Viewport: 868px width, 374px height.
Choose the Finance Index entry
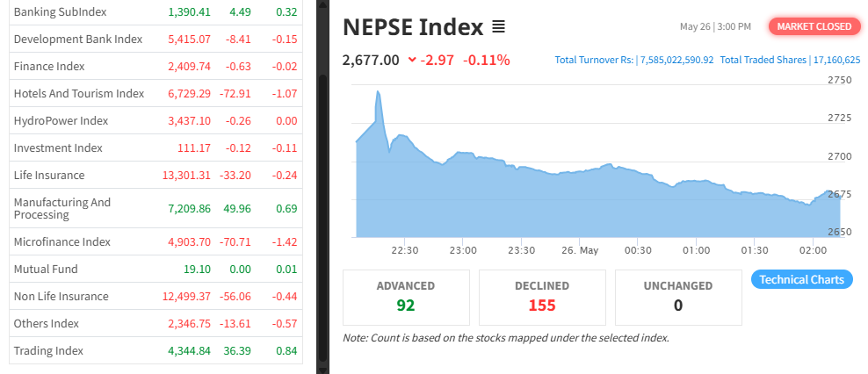pyautogui.click(x=51, y=66)
